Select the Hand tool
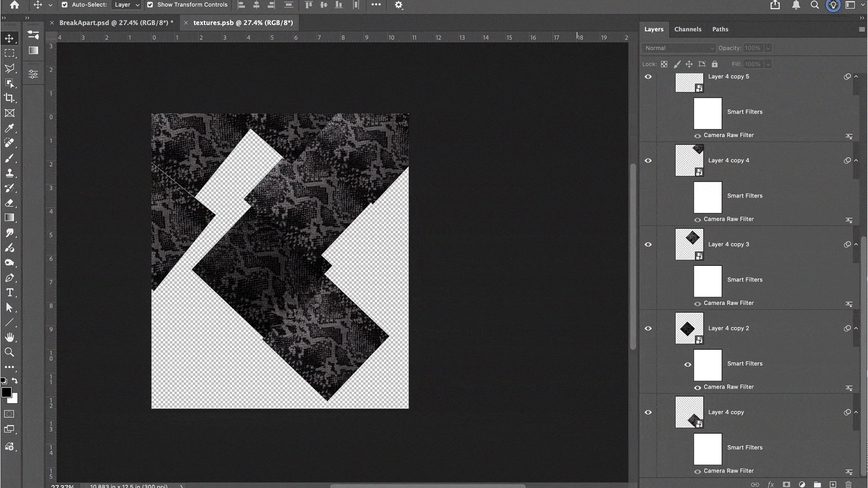Screen dimensions: 868x488 click(9, 337)
